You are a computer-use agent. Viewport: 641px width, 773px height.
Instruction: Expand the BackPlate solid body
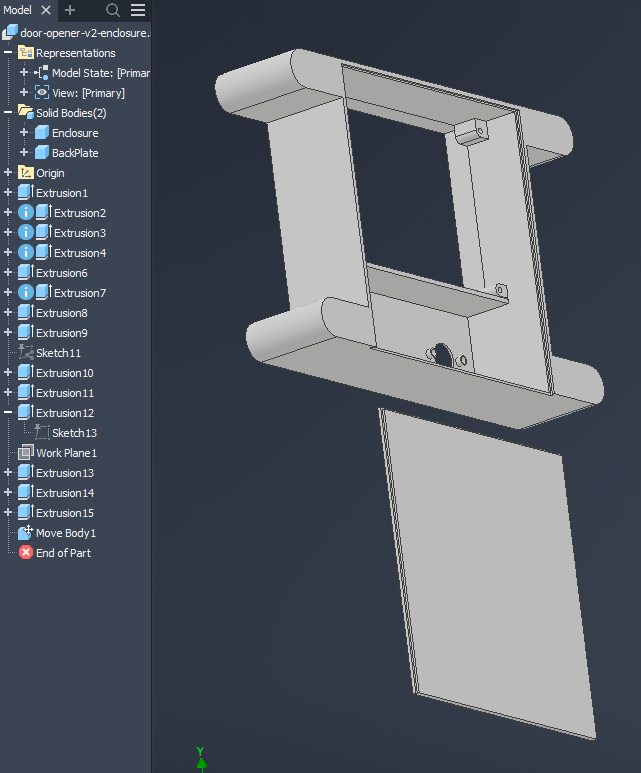pos(24,152)
